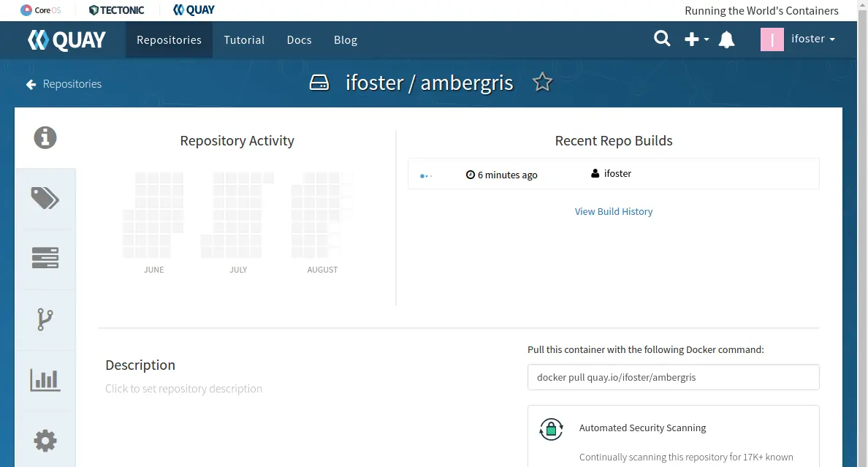
Task: Click the ifoster build author name
Action: pyautogui.click(x=618, y=173)
